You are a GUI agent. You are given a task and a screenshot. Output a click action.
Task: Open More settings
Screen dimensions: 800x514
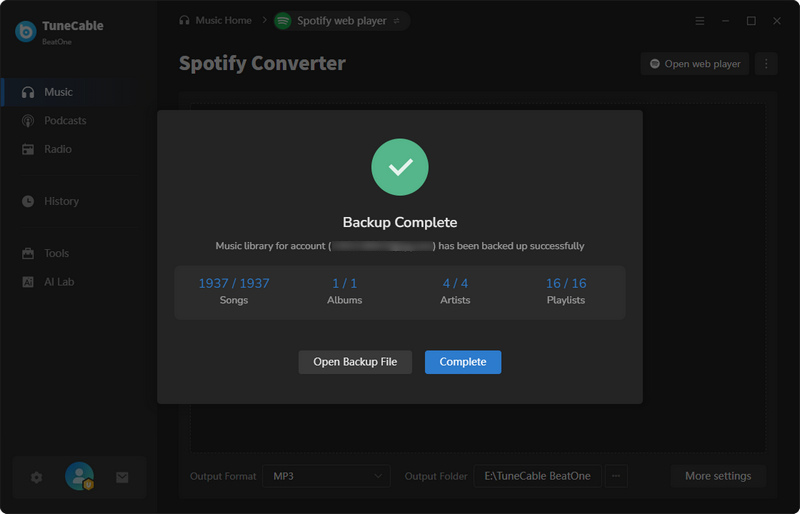point(718,476)
